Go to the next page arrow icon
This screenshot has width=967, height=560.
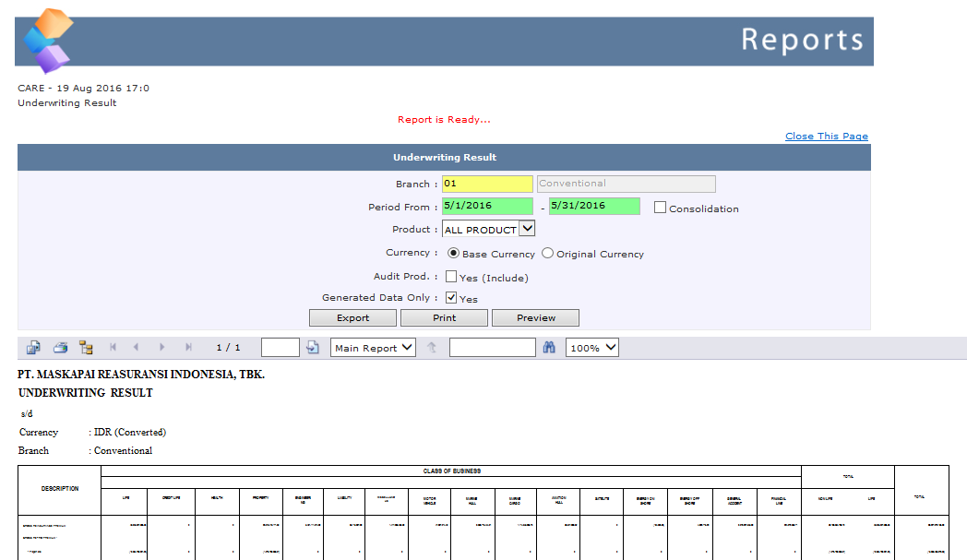[162, 348]
